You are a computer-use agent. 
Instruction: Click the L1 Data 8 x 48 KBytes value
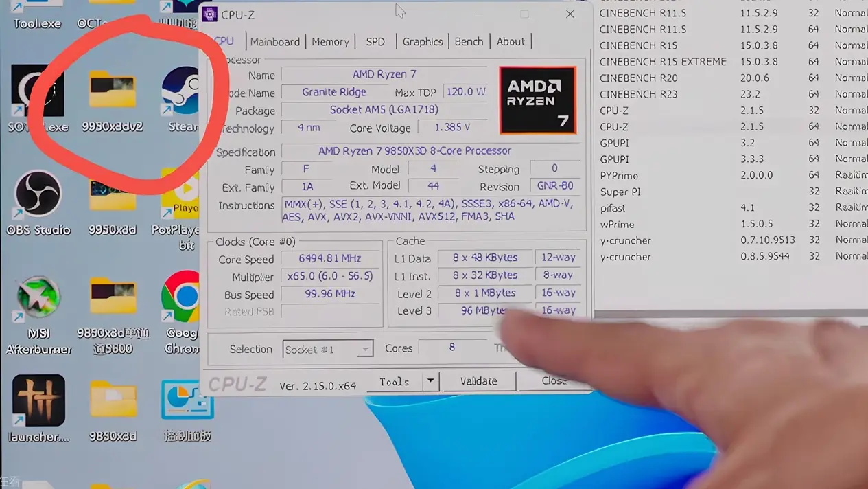(485, 258)
